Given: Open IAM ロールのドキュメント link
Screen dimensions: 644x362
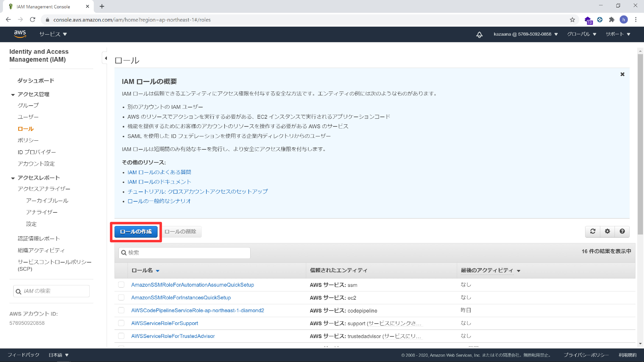Looking at the screenshot, I should [x=159, y=182].
